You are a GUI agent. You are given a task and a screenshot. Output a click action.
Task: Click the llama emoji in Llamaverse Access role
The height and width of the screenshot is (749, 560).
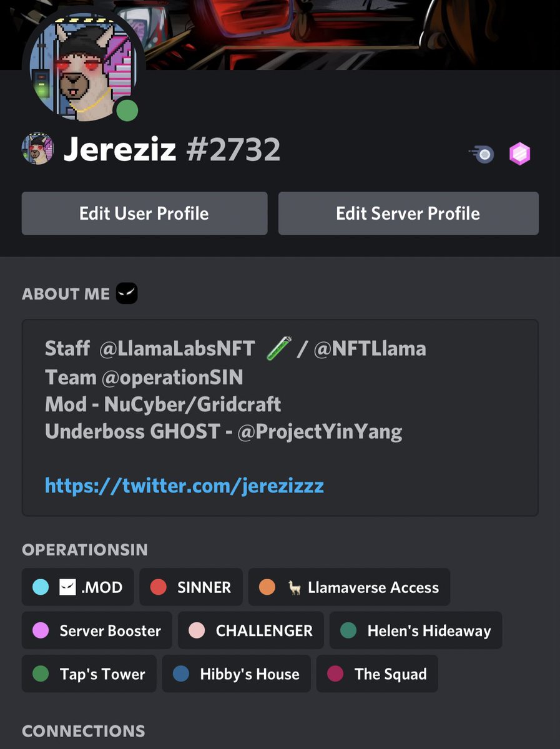[x=295, y=587]
